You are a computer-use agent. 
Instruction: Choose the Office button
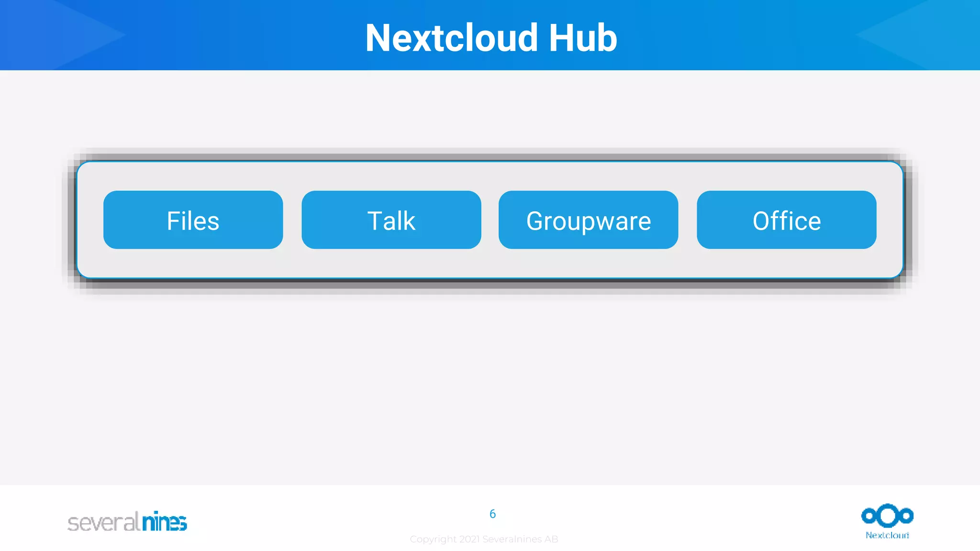coord(786,220)
